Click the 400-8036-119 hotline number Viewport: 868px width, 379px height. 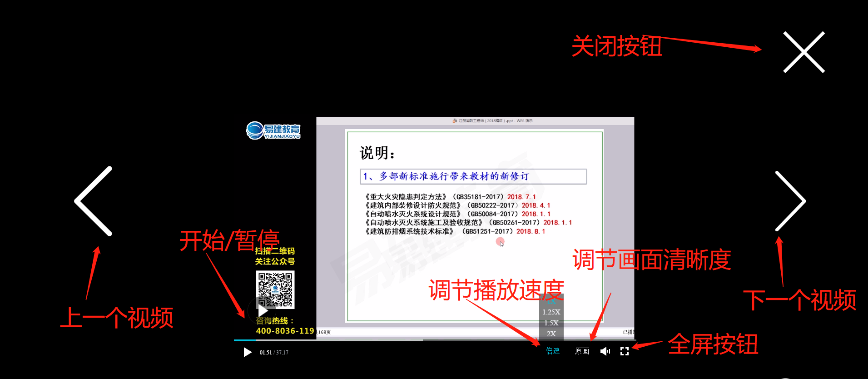click(285, 331)
